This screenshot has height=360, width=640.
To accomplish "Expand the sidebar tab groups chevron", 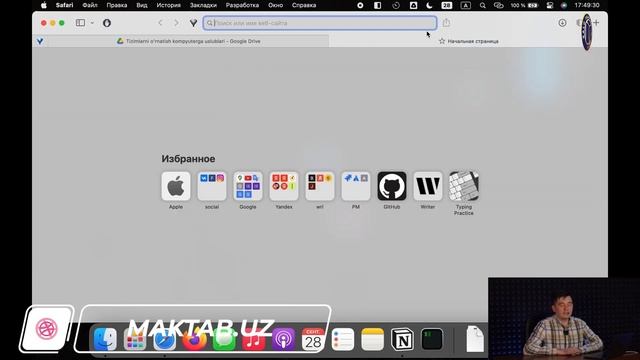I will pyautogui.click(x=92, y=23).
